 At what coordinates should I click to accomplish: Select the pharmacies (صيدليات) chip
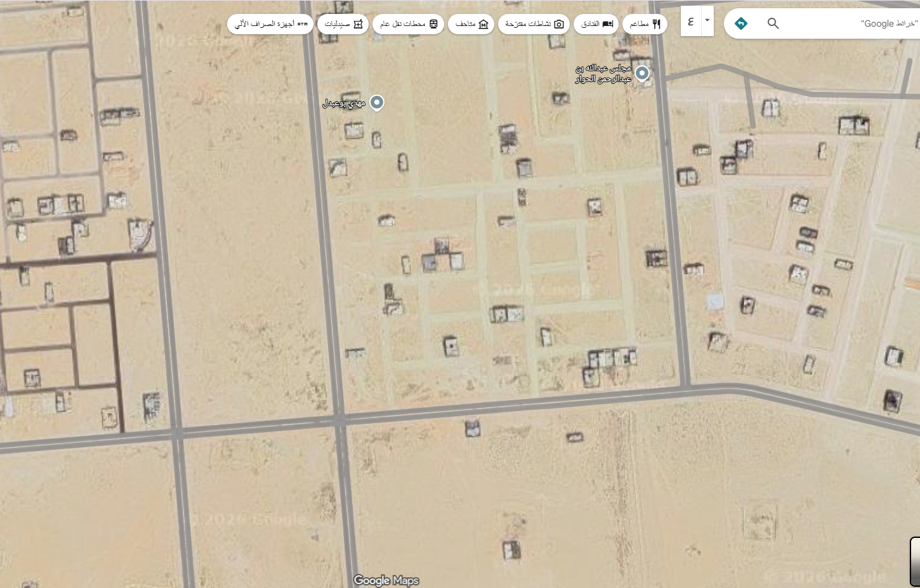tap(343, 24)
